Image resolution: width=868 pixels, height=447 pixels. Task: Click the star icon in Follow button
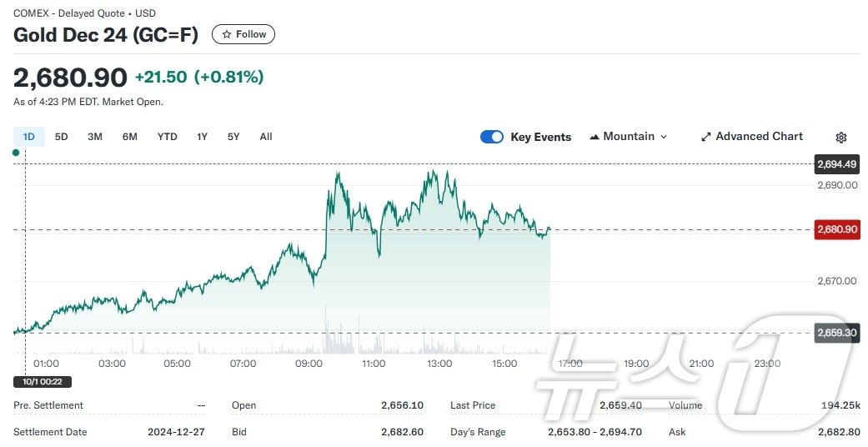pos(227,34)
